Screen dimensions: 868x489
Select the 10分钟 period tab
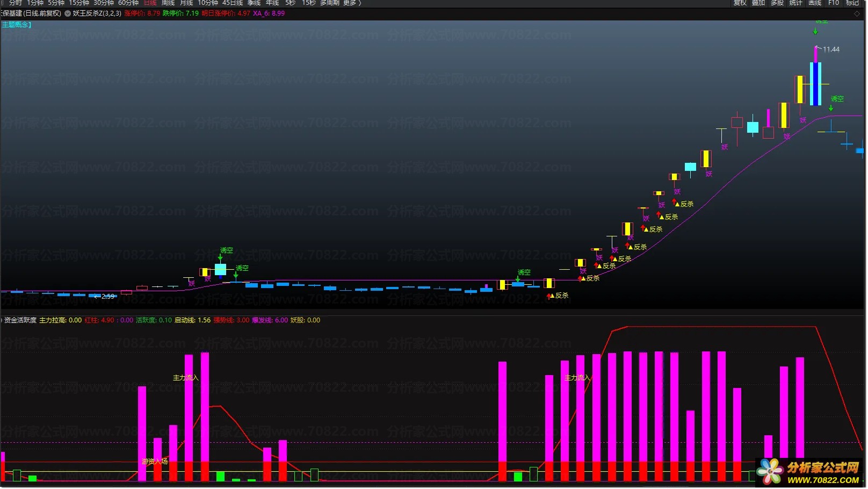(208, 3)
